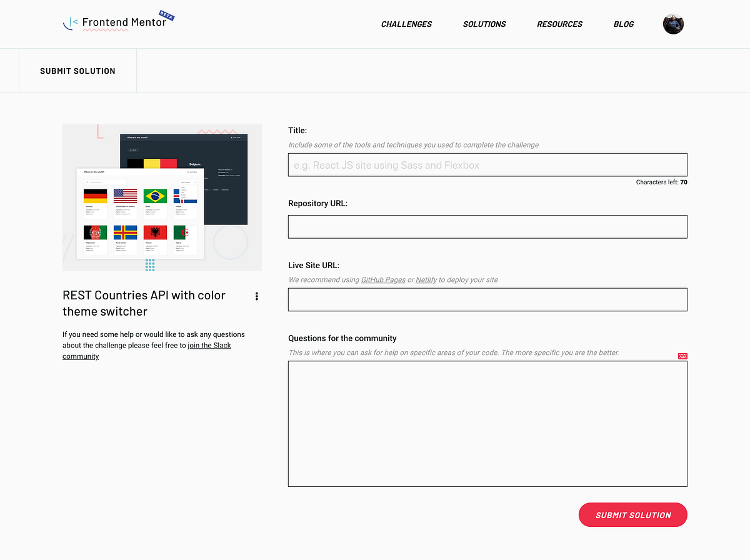Screen dimensions: 750x560
Task: Select the SUBMIT SOLUTION tab
Action: click(x=77, y=71)
